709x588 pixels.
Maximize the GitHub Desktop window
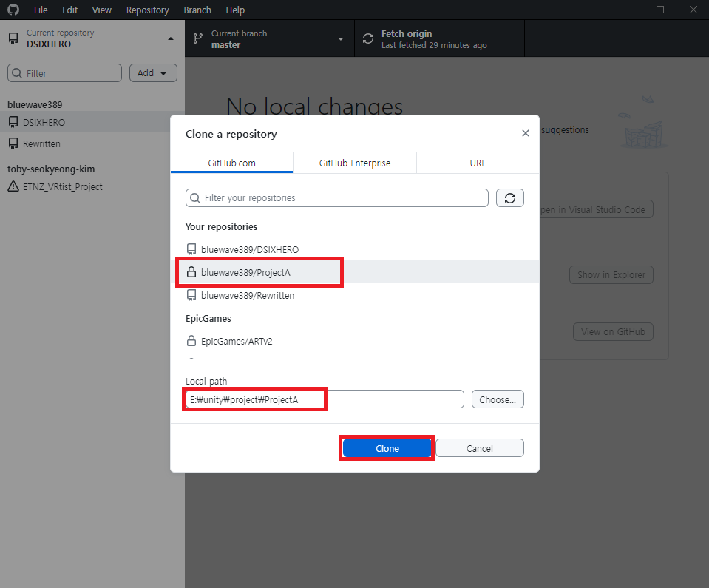tap(660, 10)
